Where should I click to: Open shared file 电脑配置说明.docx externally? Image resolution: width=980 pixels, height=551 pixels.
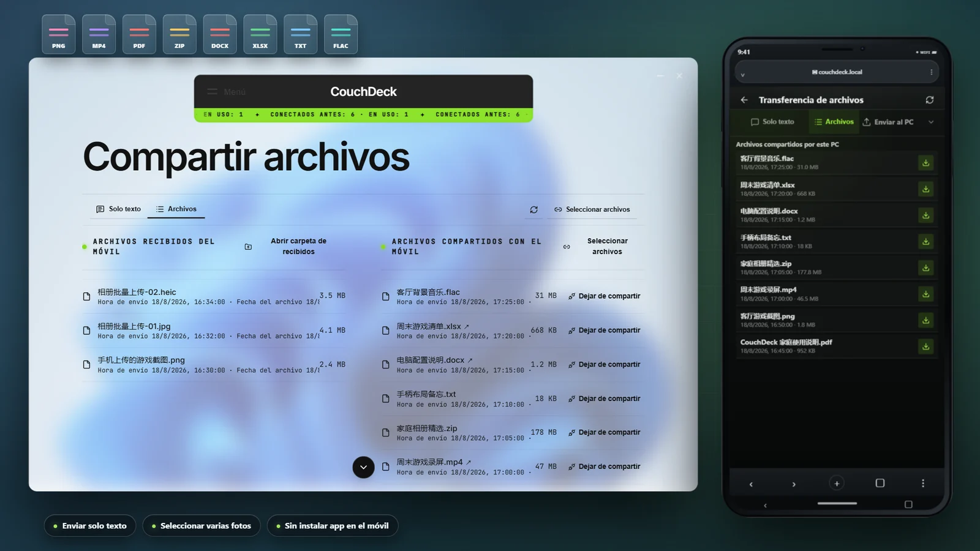coord(470,360)
